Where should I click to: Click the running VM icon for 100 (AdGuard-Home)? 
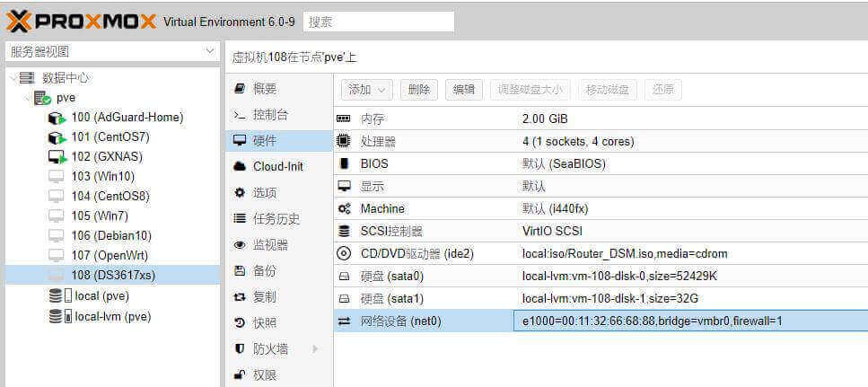pyautogui.click(x=57, y=118)
